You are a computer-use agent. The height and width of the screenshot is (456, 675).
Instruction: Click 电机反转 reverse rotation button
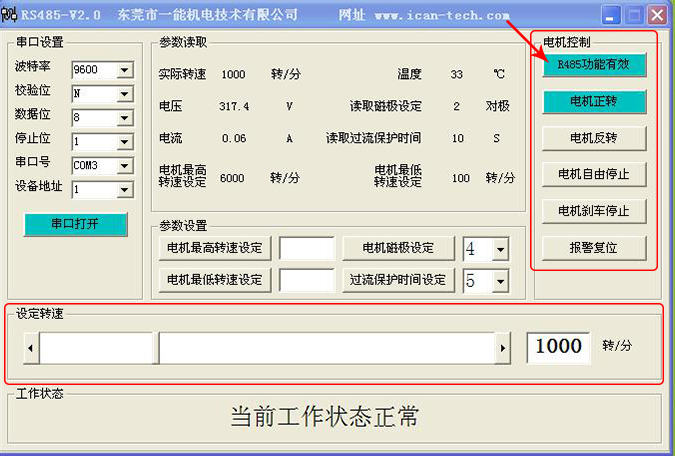tap(594, 138)
